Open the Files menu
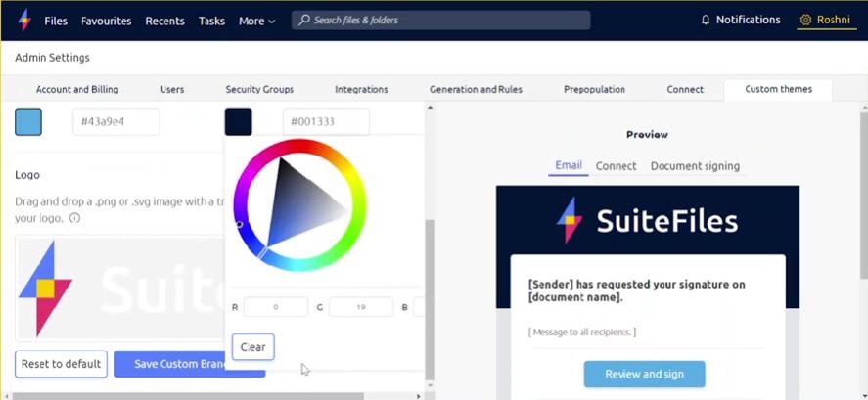868x400 pixels. [x=56, y=21]
